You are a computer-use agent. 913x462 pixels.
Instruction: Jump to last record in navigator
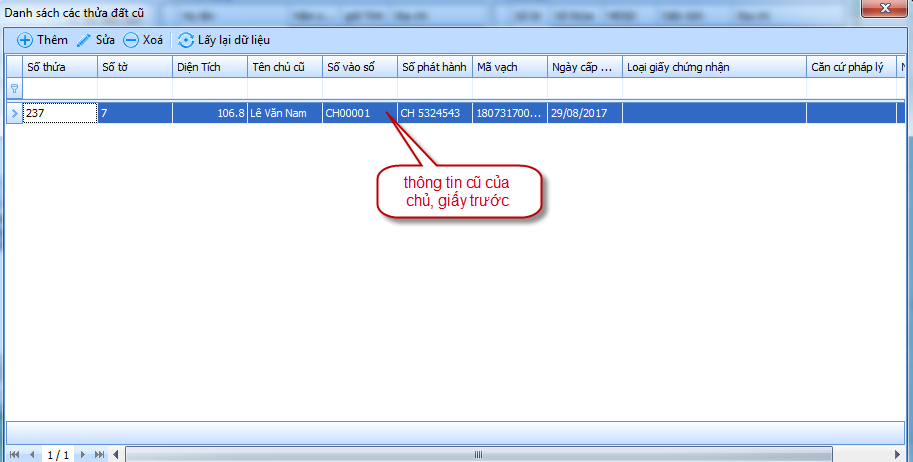tap(100, 455)
